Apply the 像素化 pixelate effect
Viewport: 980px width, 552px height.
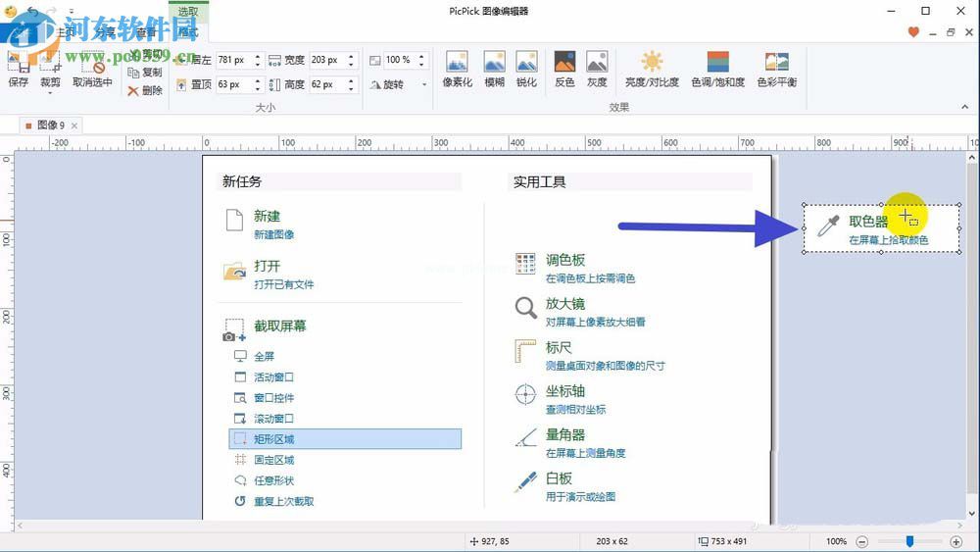[x=457, y=69]
